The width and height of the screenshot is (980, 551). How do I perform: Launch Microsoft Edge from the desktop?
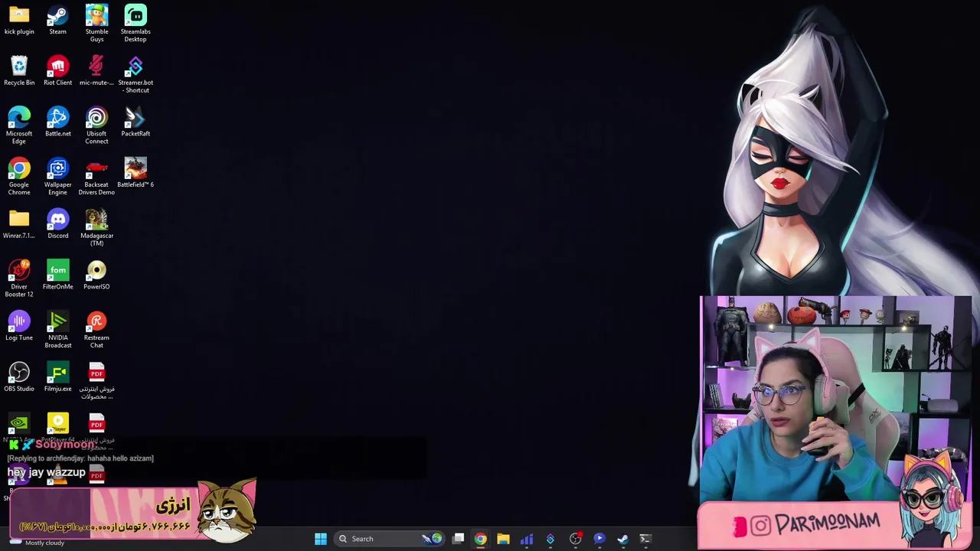click(x=19, y=126)
